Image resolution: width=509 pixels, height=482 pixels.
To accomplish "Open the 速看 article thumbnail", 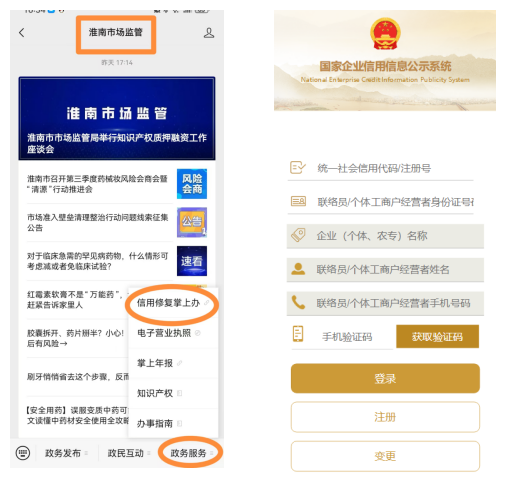I will click(192, 261).
